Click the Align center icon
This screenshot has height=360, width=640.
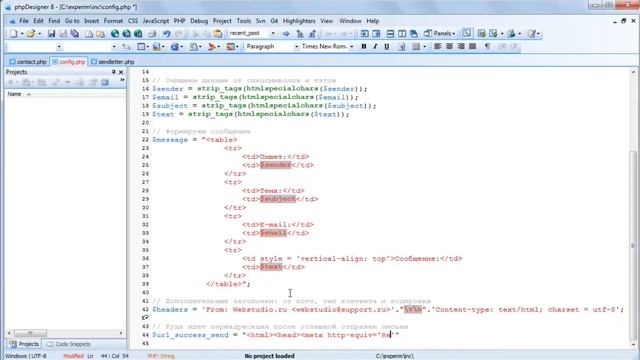(x=449, y=47)
